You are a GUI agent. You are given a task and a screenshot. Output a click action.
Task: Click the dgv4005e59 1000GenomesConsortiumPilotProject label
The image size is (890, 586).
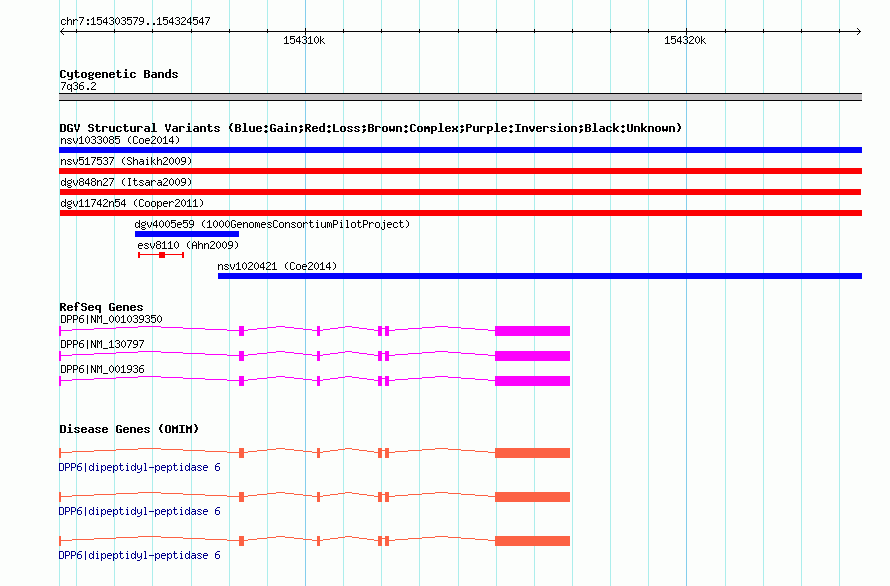pyautogui.click(x=272, y=224)
